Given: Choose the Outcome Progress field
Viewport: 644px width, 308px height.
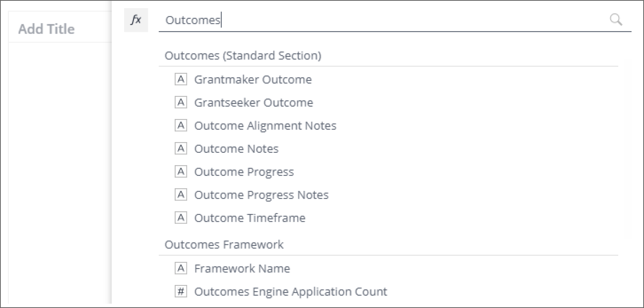Looking at the screenshot, I should (244, 172).
